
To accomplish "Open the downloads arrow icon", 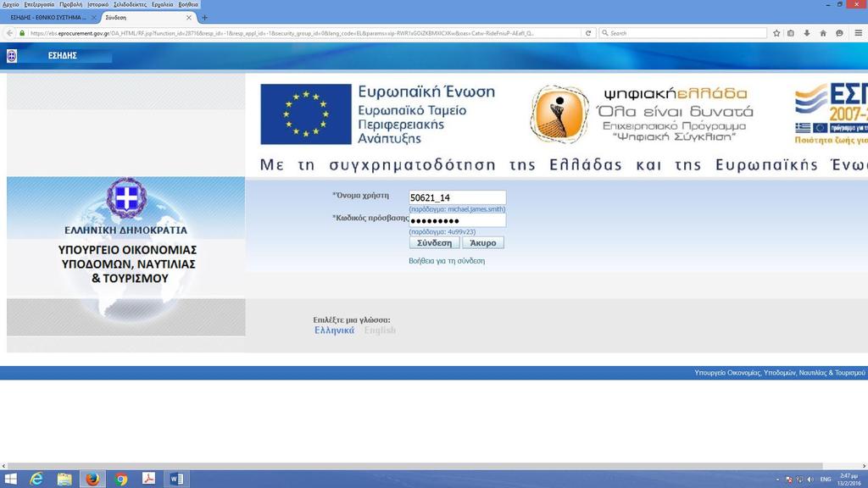I will [x=807, y=33].
